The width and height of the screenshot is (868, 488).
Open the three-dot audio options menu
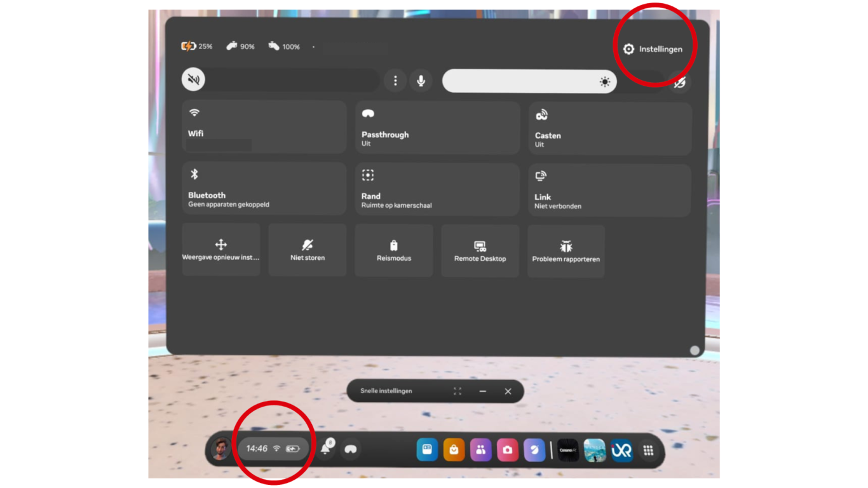(x=395, y=81)
